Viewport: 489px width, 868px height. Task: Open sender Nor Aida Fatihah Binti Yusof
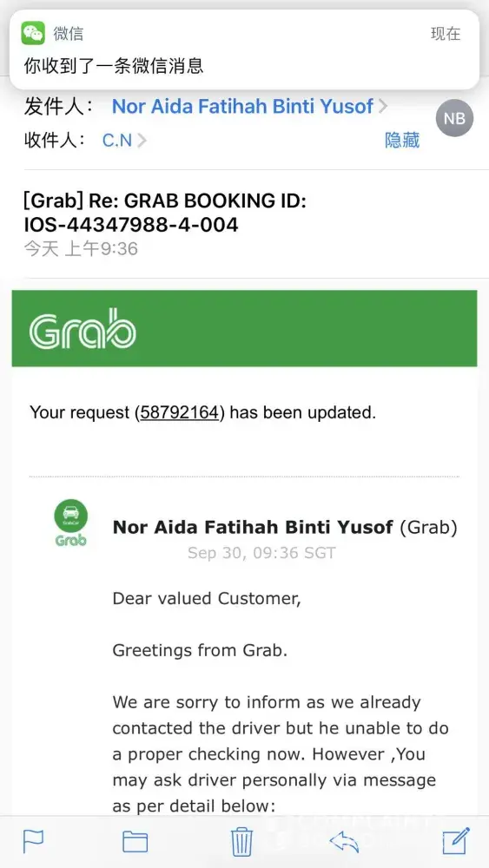pos(242,106)
